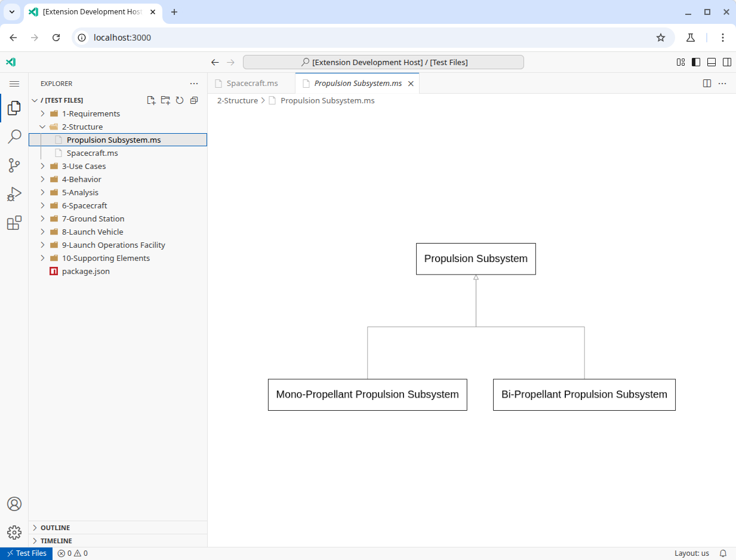The image size is (736, 560).
Task: Open the Search view in activity bar
Action: (x=14, y=137)
